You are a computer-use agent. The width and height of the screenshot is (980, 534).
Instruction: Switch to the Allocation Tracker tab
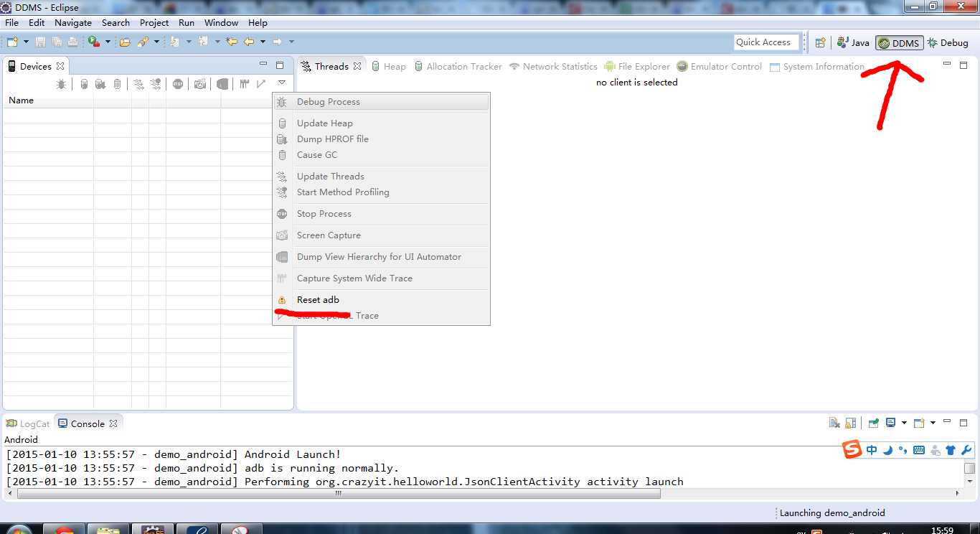(458, 67)
